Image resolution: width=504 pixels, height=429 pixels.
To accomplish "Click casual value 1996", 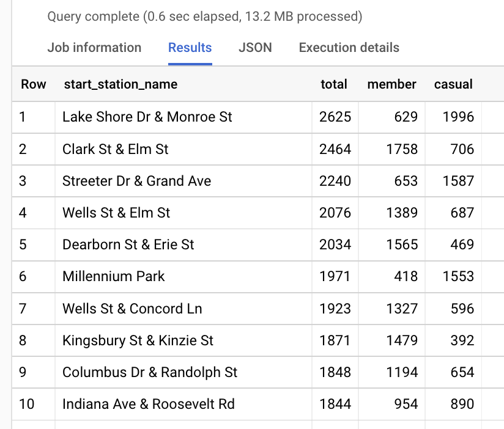I will (x=458, y=117).
